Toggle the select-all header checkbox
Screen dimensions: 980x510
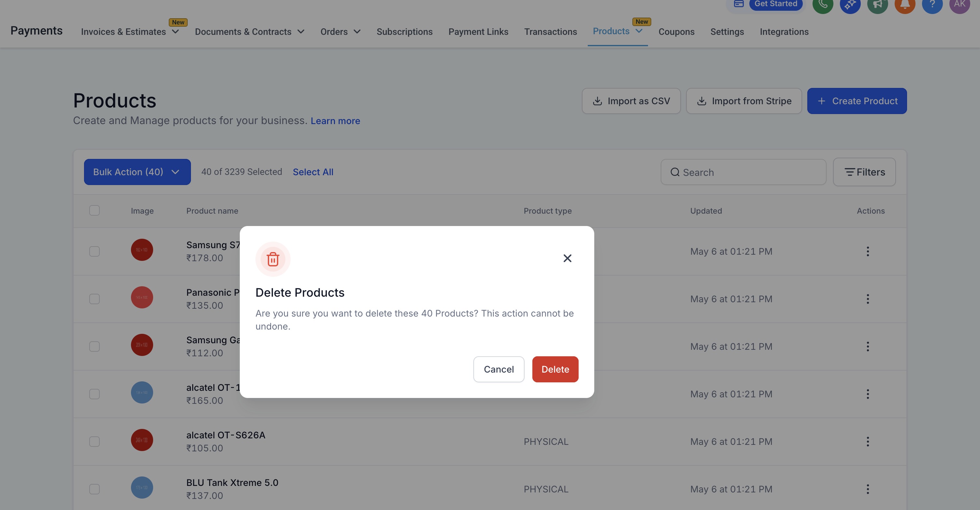[x=94, y=210]
